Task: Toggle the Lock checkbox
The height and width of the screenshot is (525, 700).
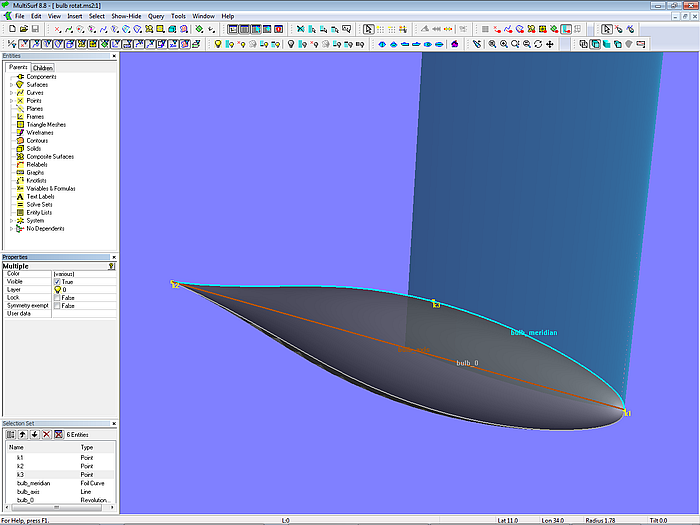Action: click(57, 297)
